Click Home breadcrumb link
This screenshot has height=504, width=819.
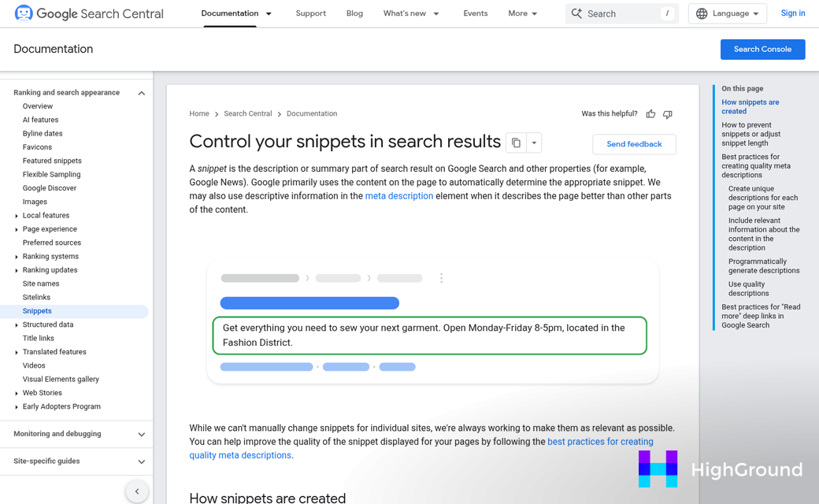coord(199,113)
